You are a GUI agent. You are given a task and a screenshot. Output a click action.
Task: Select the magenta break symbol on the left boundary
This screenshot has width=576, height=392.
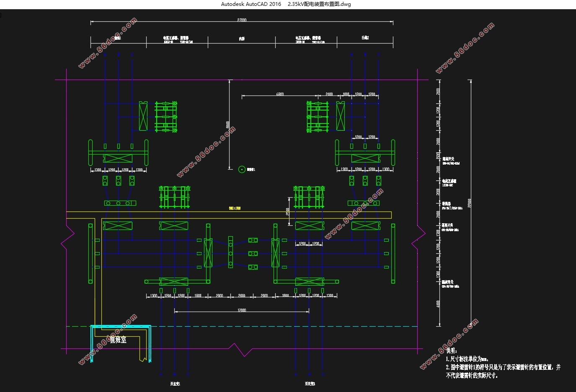[68, 242]
